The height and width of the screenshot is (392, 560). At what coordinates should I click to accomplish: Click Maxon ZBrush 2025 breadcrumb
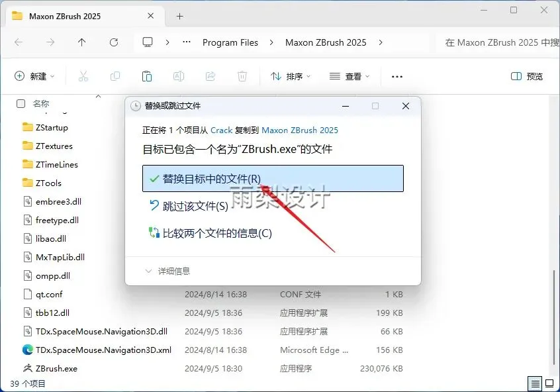(326, 42)
